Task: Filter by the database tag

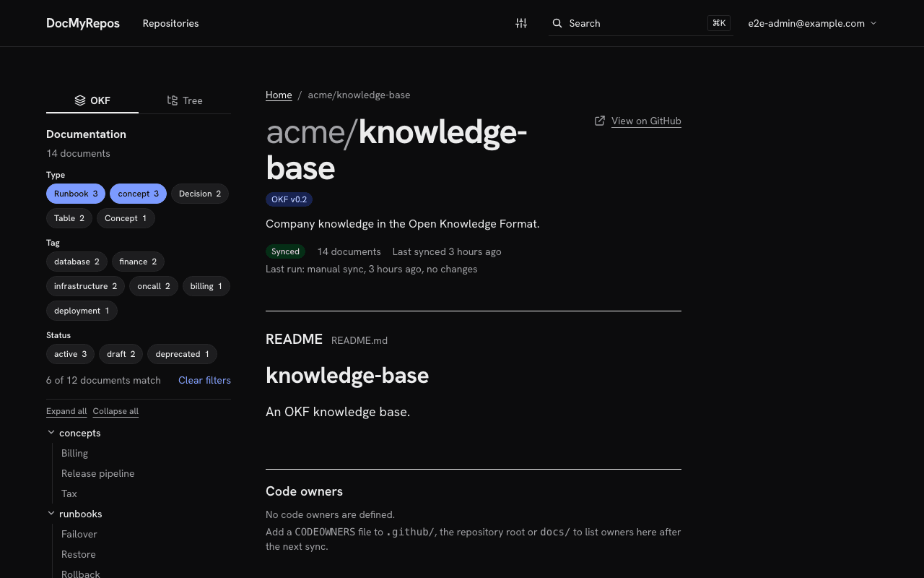Action: pos(77,262)
